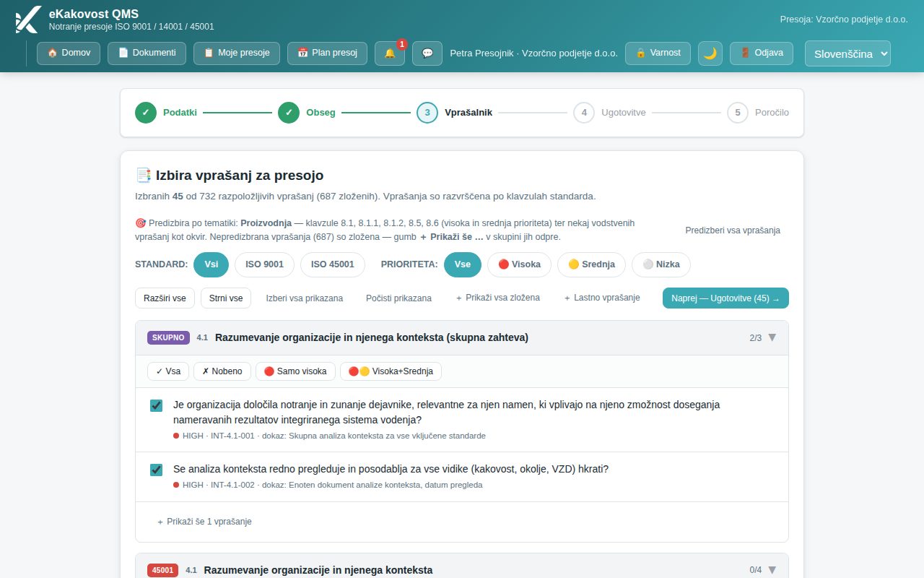The height and width of the screenshot is (578, 924).
Task: Expand Prikaži še 1 vprašanje
Action: pos(204,522)
